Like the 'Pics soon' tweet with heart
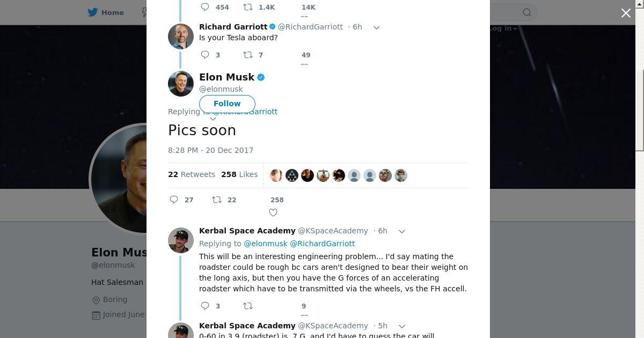 click(x=273, y=212)
